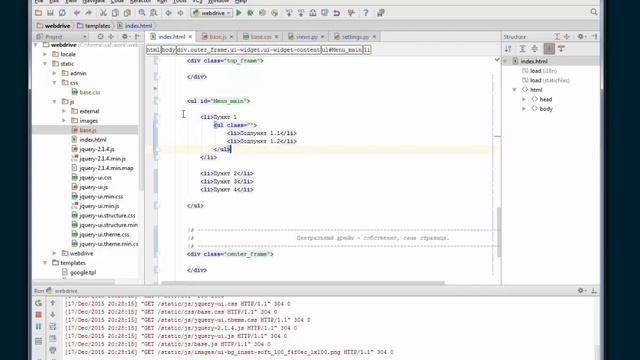Select the ul#Menu_main breadcrumb in the editor
640x360 pixels.
(x=342, y=50)
